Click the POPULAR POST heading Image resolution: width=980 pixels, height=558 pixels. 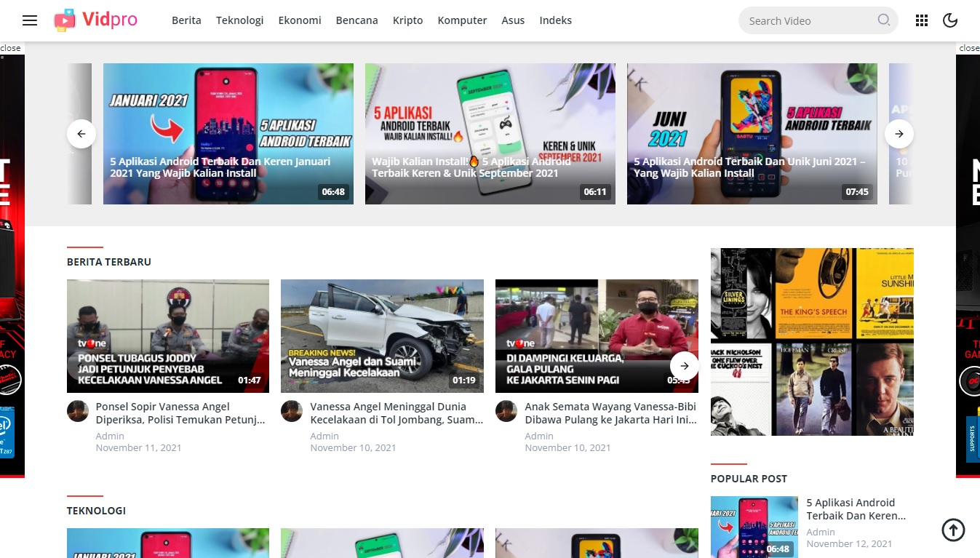click(x=749, y=479)
